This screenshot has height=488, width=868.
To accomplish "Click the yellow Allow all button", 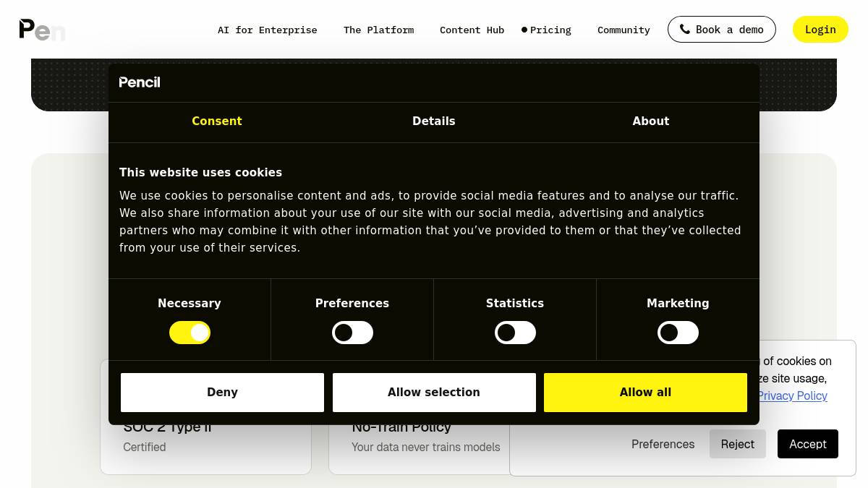I will click(645, 393).
